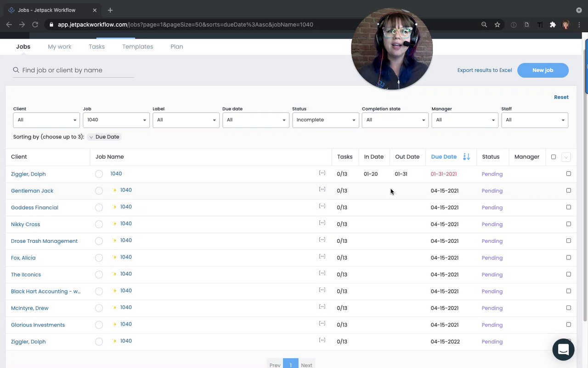Select the Nikky Cross row checkbox

point(569,224)
